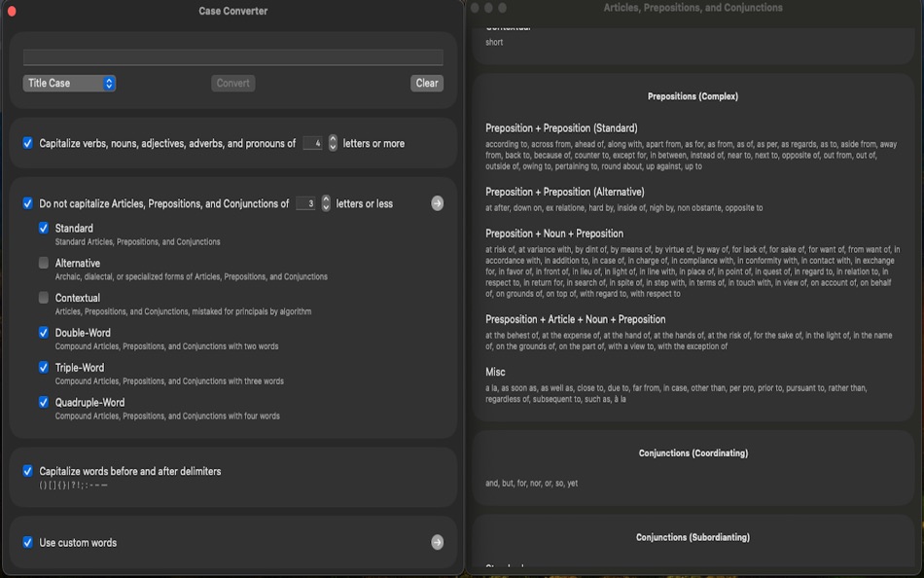
Task: Enable the Alternative option
Action: point(44,263)
